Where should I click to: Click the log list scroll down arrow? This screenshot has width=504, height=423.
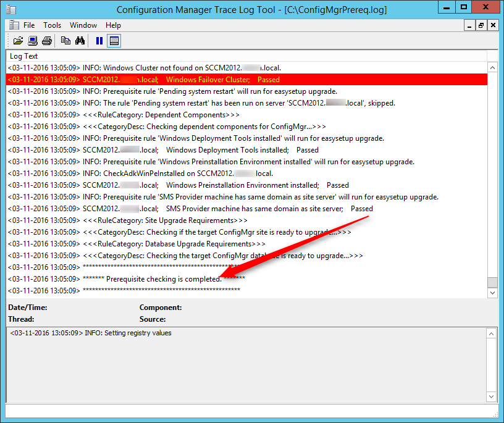click(x=492, y=293)
